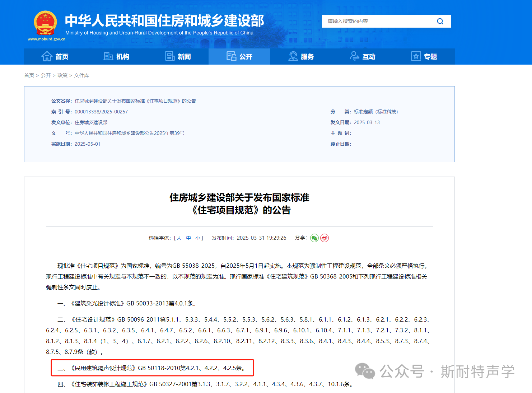The image size is (532, 393).
Task: Click the 新闻 newspaper icon
Action: click(170, 56)
